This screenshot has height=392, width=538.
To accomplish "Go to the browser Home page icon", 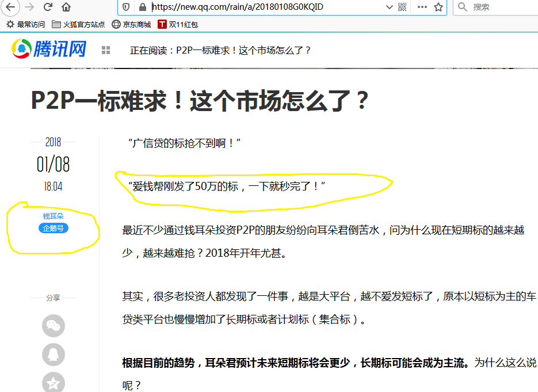I will [x=66, y=7].
